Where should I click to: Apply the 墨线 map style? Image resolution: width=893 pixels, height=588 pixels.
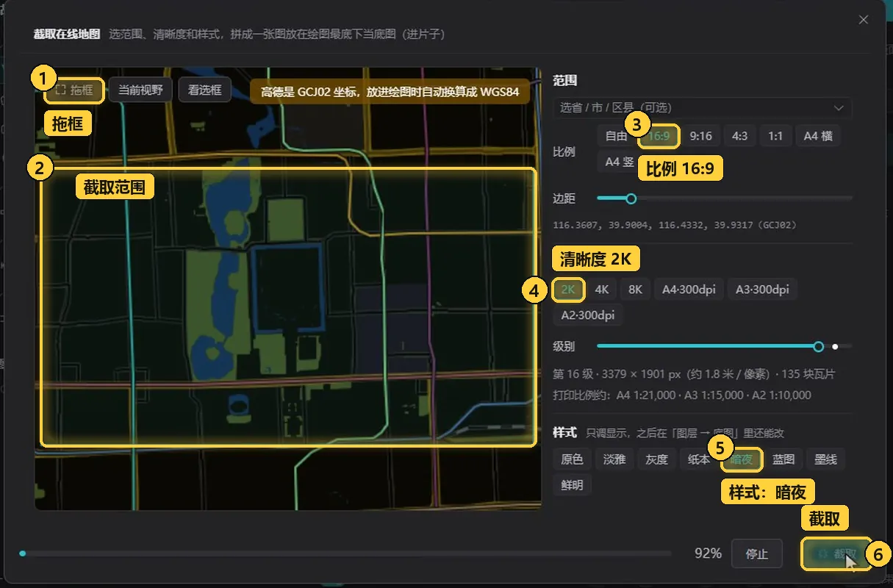pyautogui.click(x=826, y=459)
